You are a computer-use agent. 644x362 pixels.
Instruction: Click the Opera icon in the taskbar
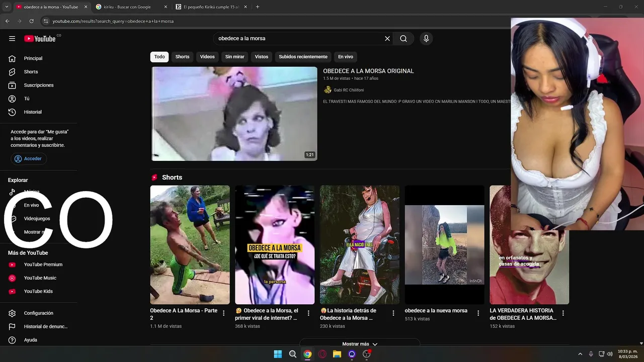coord(322,354)
